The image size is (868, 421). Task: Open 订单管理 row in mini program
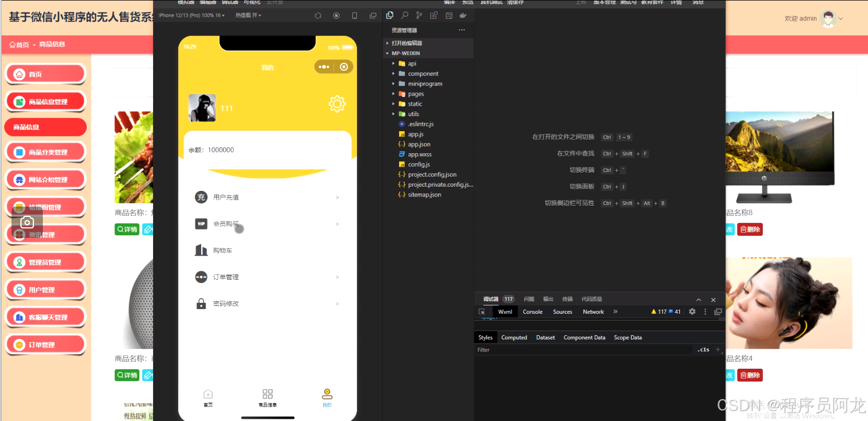tap(267, 277)
